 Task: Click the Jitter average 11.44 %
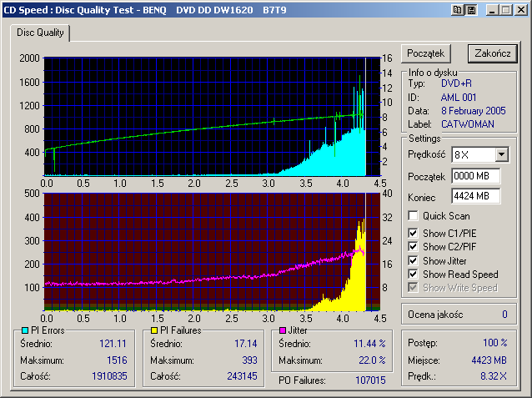(x=369, y=344)
